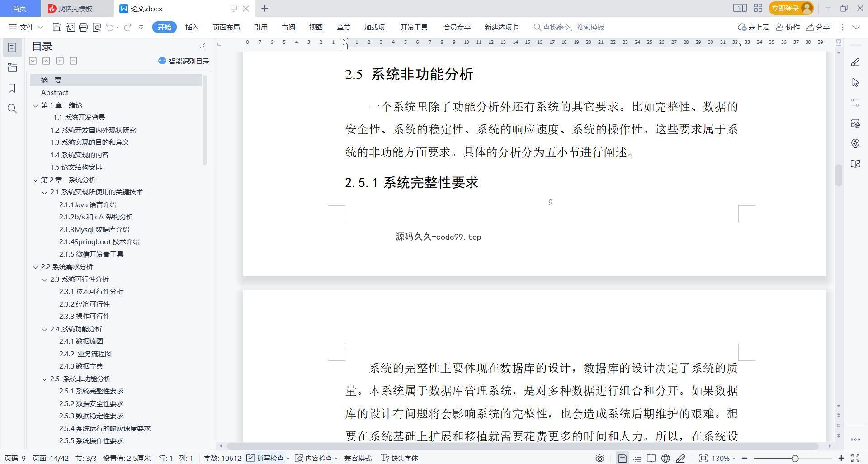Open the 审阅 ribbon tab
868x464 pixels.
[288, 28]
